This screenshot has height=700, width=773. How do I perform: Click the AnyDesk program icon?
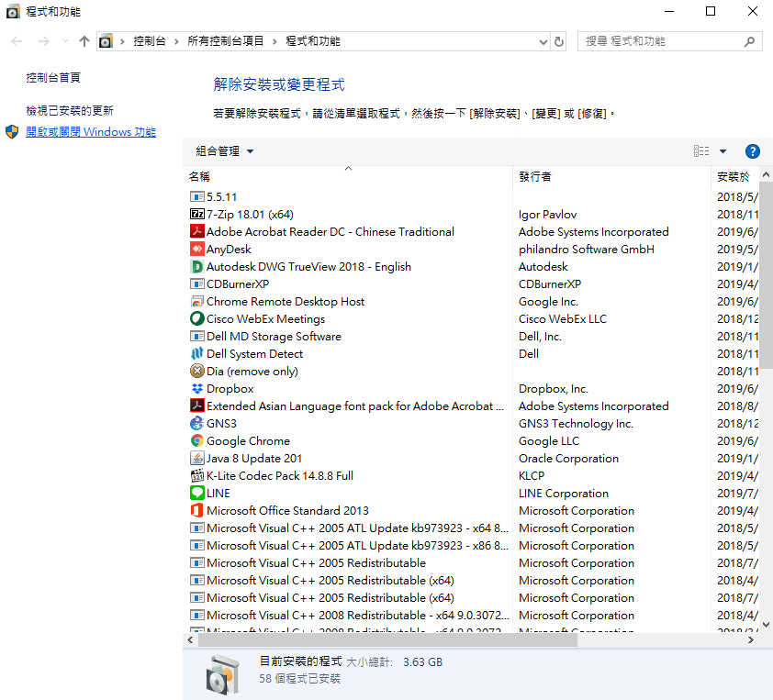196,250
